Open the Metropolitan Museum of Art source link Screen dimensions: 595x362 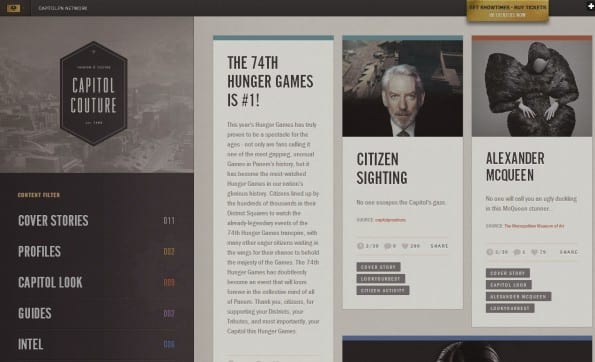(x=534, y=226)
